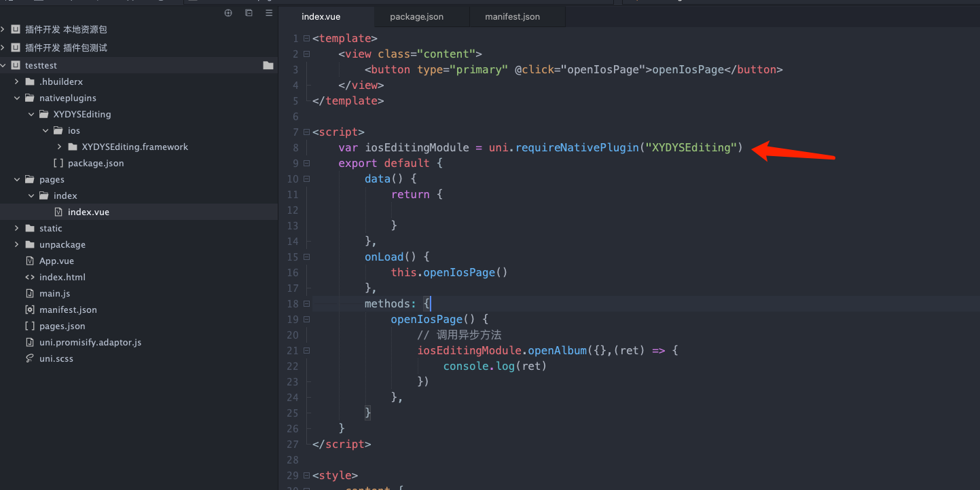Expand the XYDYSEditing.framework chevron
Viewport: 980px width, 490px height.
tap(60, 147)
